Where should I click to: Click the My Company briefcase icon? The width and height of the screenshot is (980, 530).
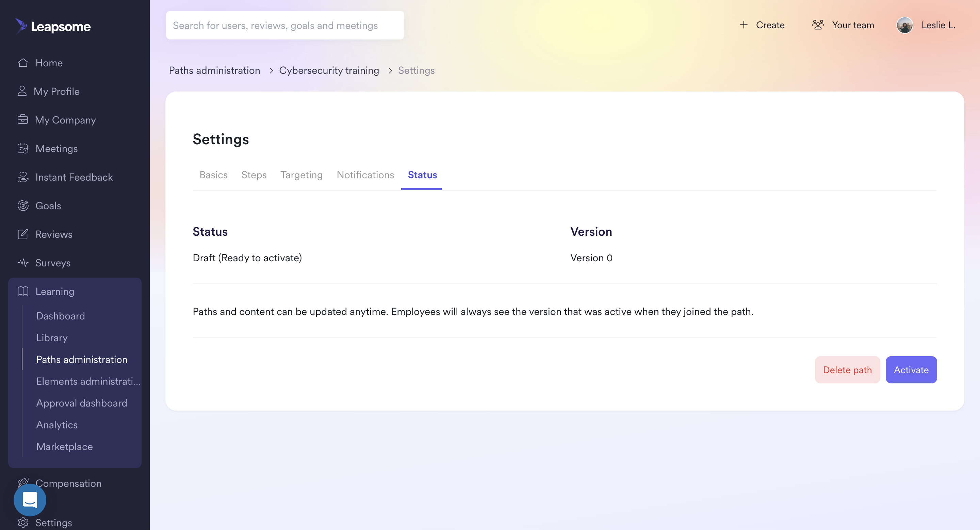[23, 119]
